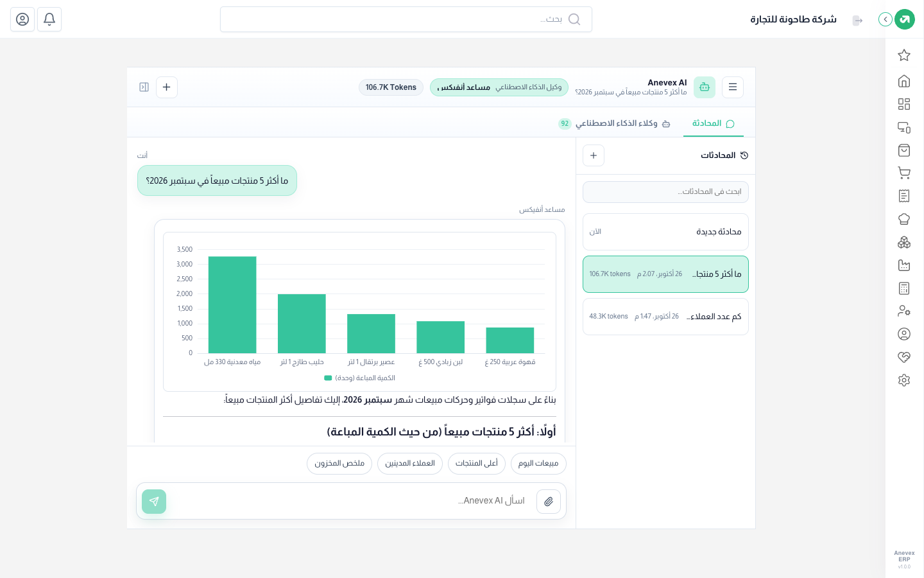The image size is (924, 578).
Task: Open the hamburger menu in chat header
Action: click(733, 87)
